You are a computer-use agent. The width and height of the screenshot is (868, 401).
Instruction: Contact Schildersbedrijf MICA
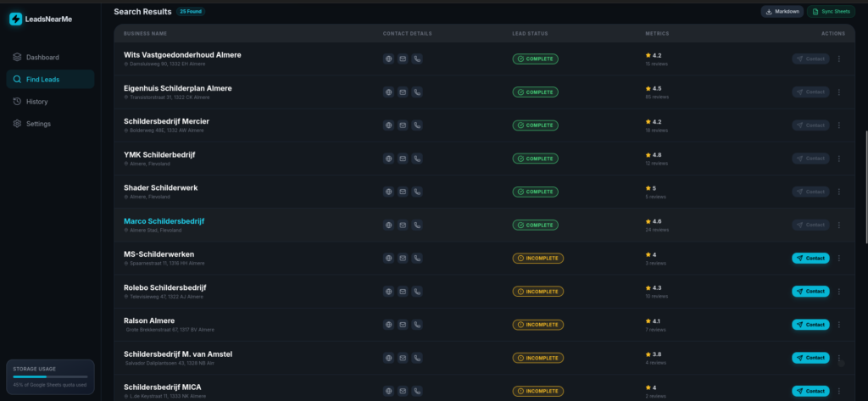point(810,391)
